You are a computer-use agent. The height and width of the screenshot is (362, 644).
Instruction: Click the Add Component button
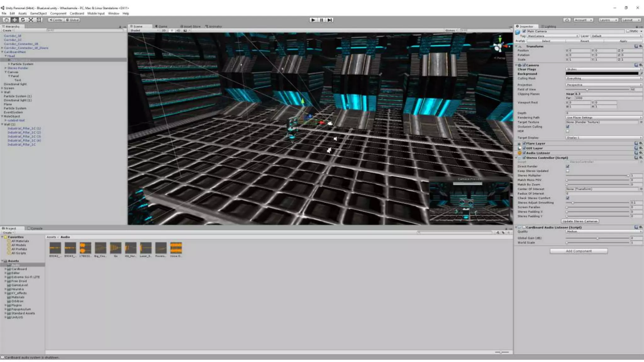(x=579, y=251)
